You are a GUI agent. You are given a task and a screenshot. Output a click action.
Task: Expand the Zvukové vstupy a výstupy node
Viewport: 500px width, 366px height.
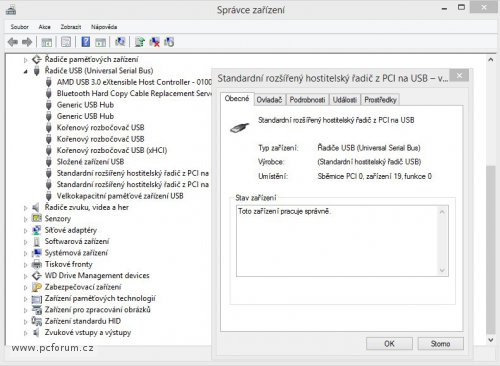point(26,333)
